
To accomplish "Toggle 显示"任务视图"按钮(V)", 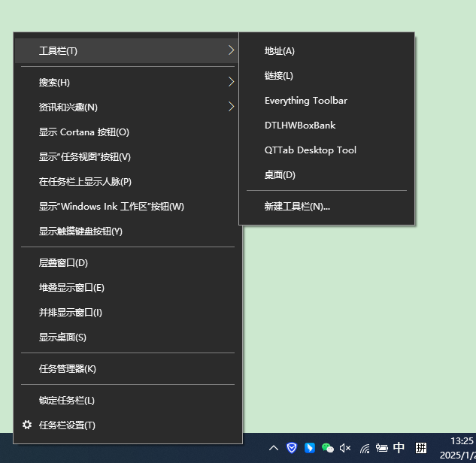I will coord(126,157).
